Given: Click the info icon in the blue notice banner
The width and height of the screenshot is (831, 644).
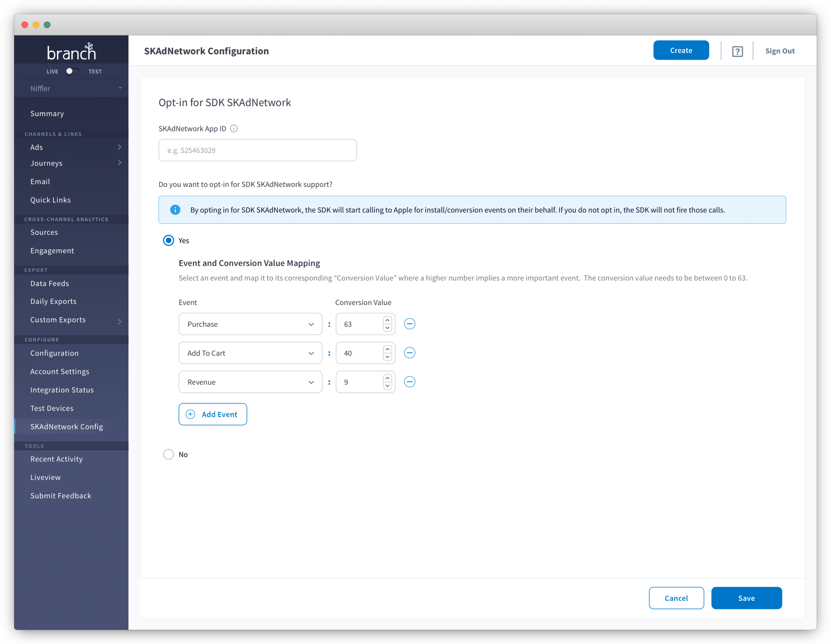Looking at the screenshot, I should click(x=175, y=210).
